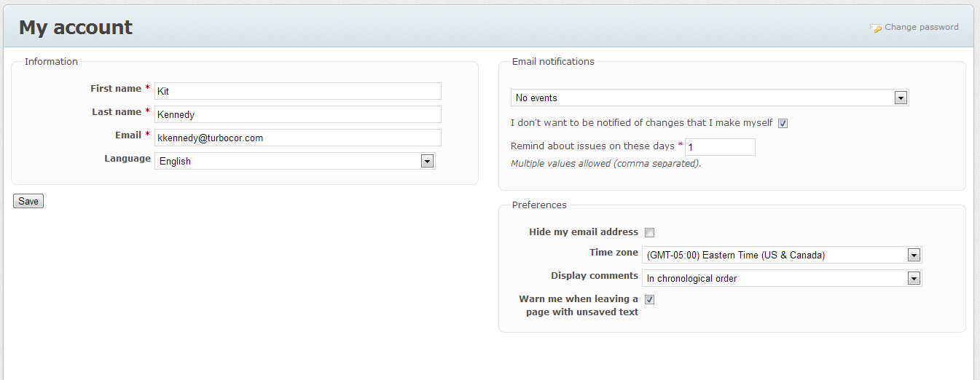Viewport: 980px width, 380px height.
Task: Click the Language dropdown arrow button
Action: 428,161
